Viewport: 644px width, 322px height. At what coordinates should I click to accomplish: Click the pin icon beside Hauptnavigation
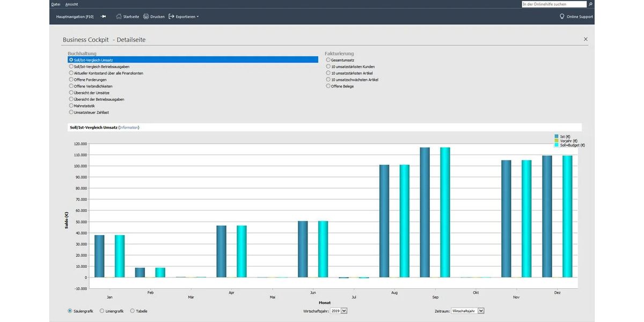pos(104,17)
